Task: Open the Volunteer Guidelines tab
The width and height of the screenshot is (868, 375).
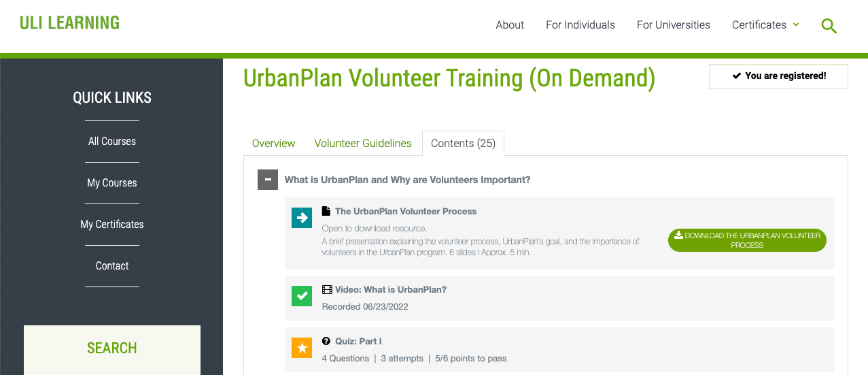Action: click(x=363, y=144)
